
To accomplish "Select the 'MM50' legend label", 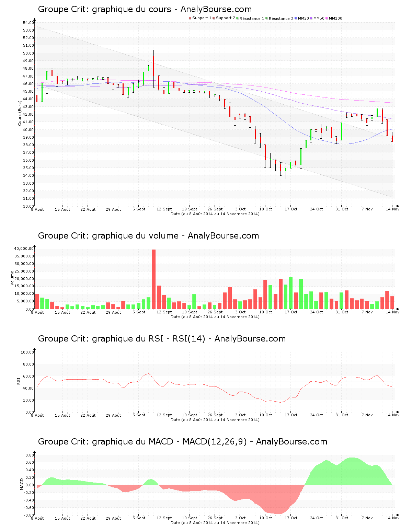I will click(319, 18).
